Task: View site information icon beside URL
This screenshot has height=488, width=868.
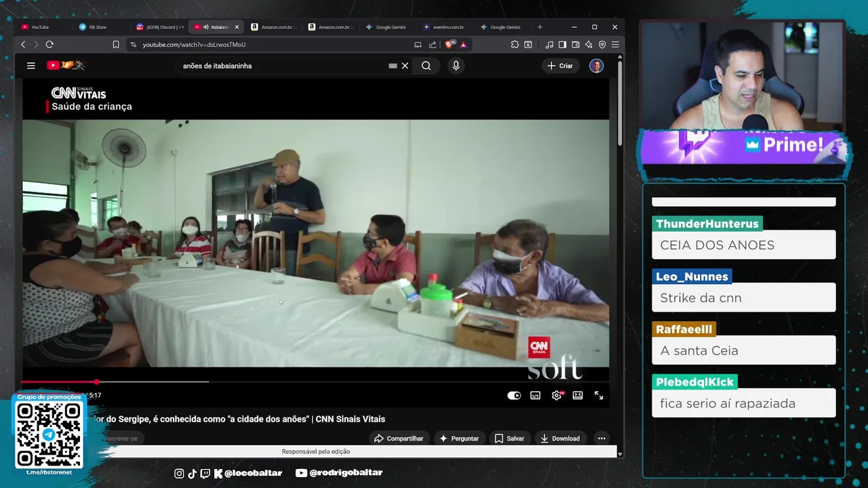Action: coord(133,45)
